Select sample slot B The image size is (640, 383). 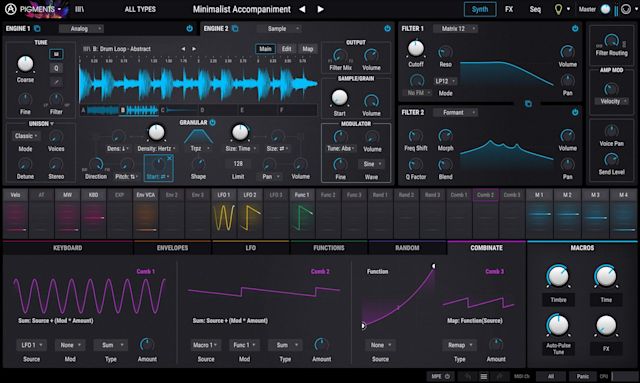coord(140,110)
